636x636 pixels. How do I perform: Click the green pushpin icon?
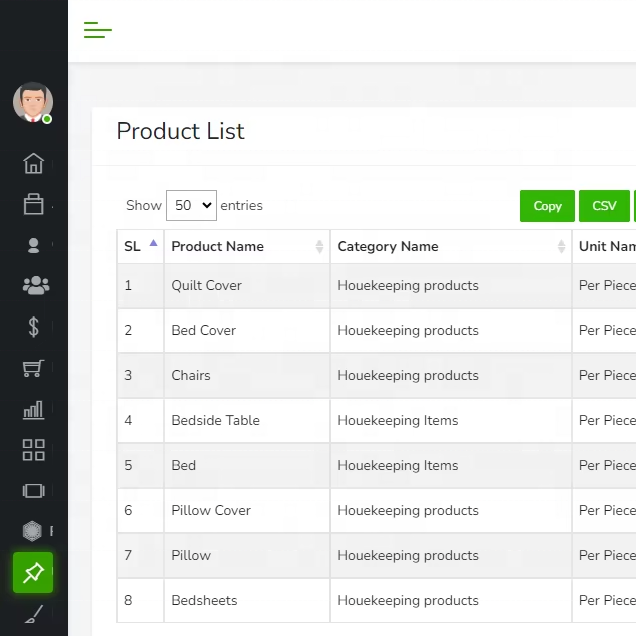point(33,573)
